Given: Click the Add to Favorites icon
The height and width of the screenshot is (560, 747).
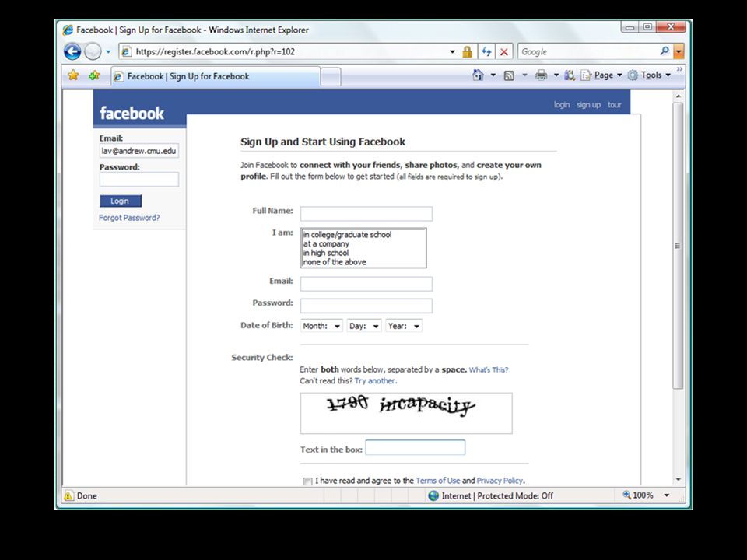Looking at the screenshot, I should click(x=94, y=75).
